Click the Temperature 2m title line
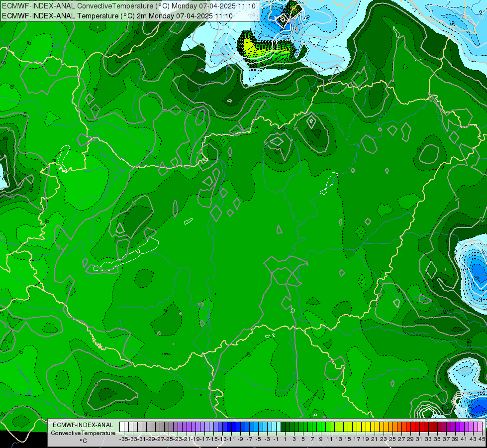The image size is (487, 448). pos(117,15)
